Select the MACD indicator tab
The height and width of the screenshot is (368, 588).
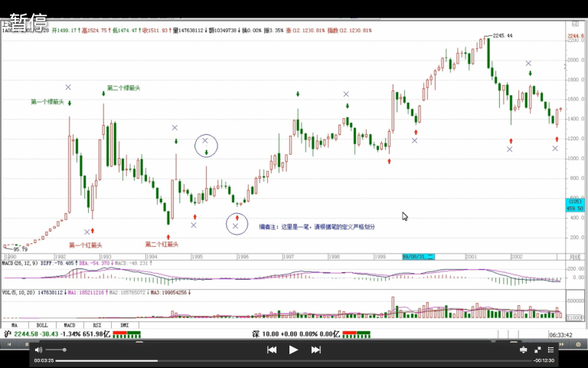pos(69,325)
